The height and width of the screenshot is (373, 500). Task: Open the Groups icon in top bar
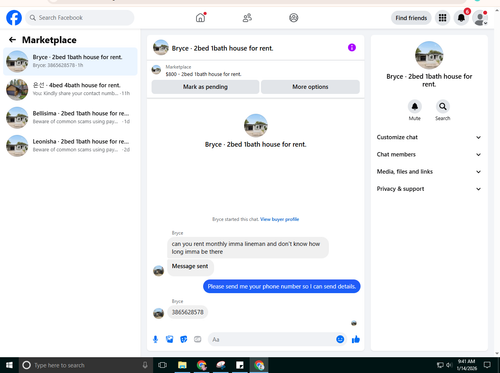[294, 18]
